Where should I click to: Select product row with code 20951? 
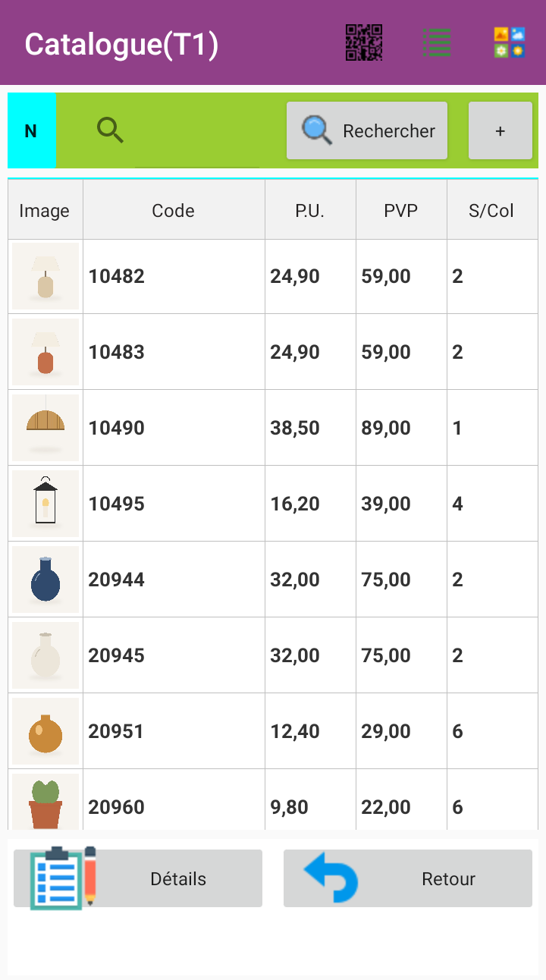273,731
